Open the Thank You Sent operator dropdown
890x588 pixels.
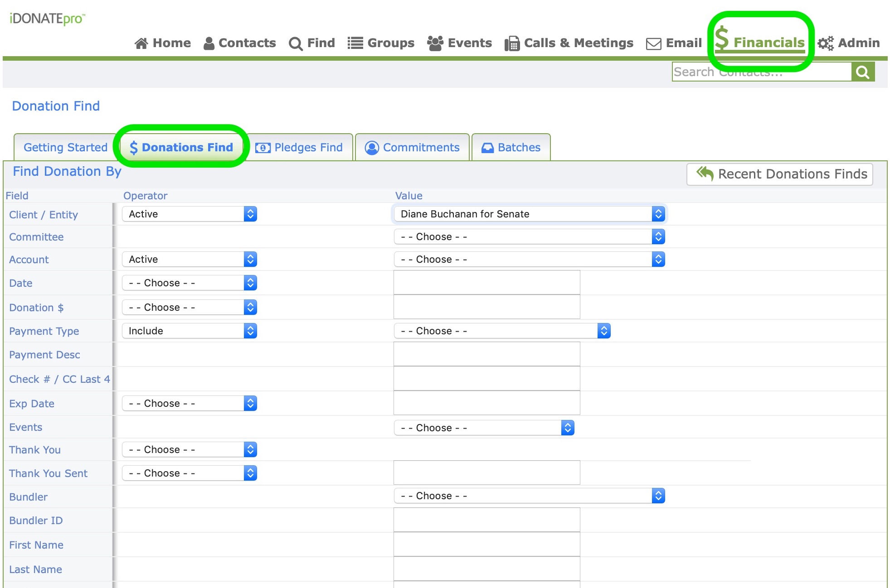tap(190, 473)
